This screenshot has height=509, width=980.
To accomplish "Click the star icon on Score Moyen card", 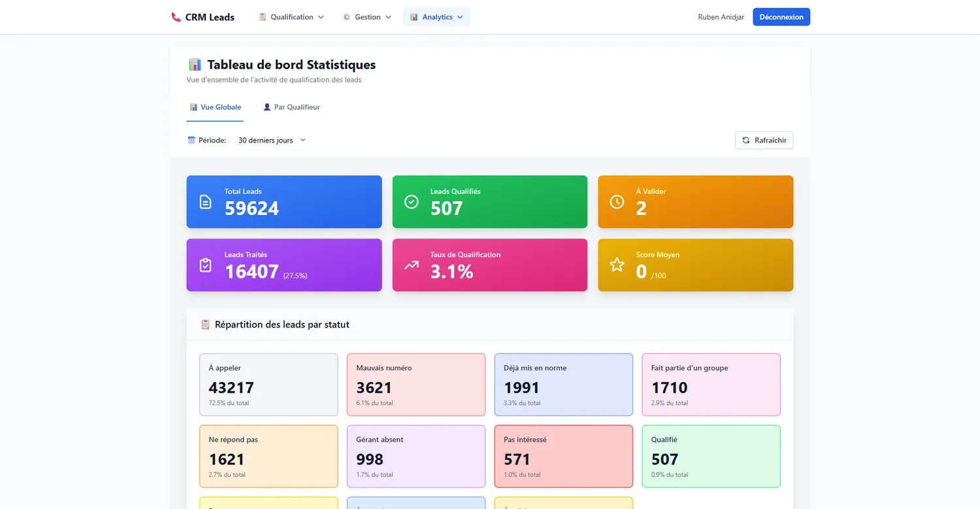I will click(617, 265).
